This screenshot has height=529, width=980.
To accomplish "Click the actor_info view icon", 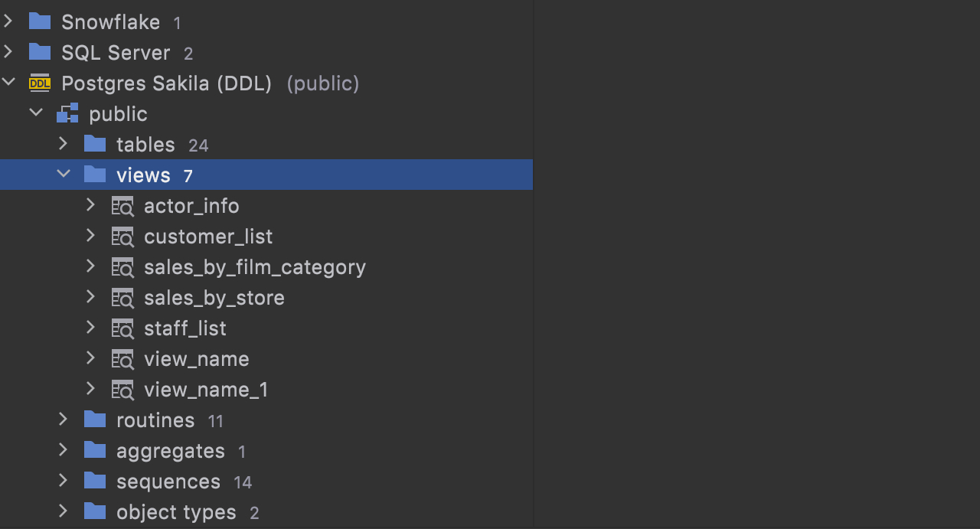I will click(122, 206).
